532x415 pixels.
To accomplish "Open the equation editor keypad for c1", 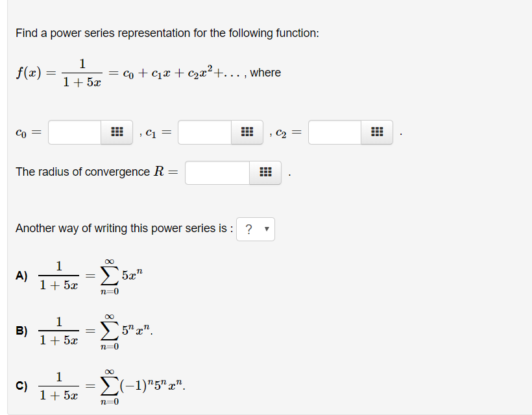I will [x=247, y=132].
